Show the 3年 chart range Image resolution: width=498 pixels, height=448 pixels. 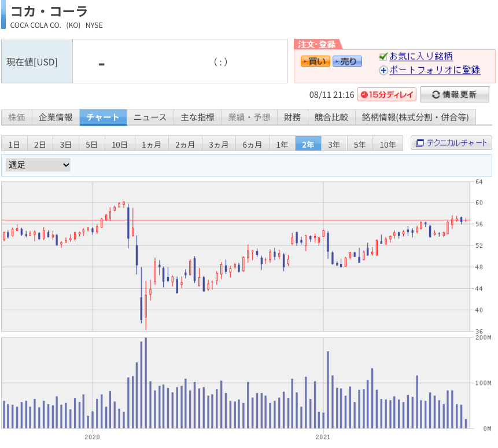tap(334, 145)
